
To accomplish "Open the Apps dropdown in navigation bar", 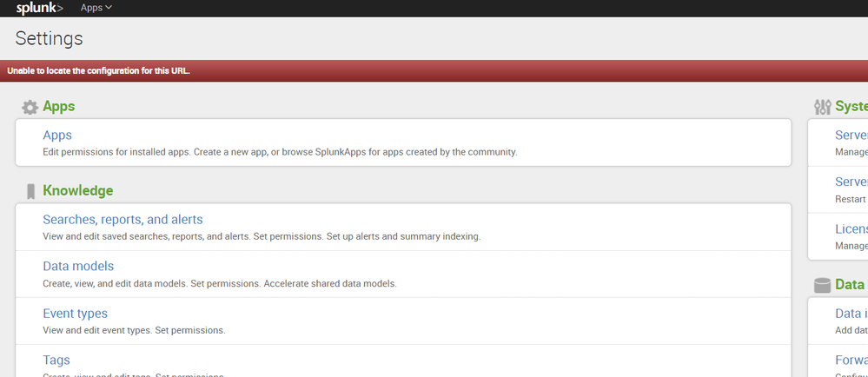I will (96, 8).
